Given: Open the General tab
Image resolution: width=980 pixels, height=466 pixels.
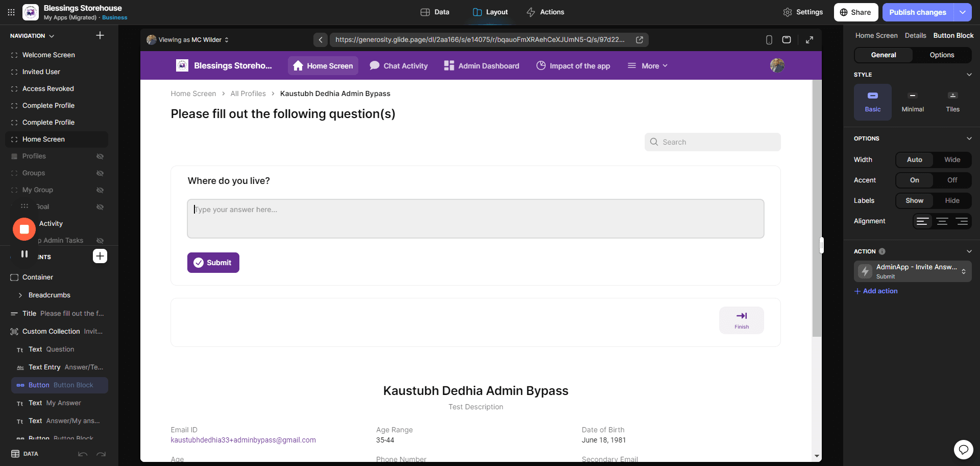Looking at the screenshot, I should click(x=884, y=55).
